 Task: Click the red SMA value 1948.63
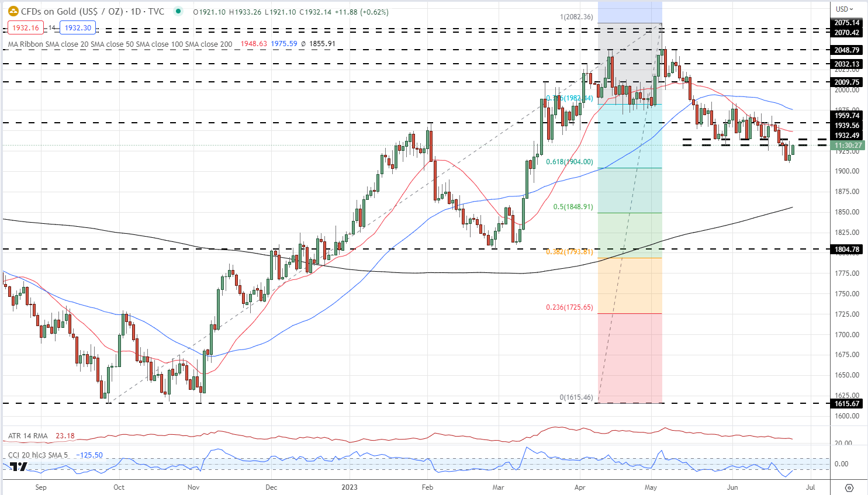point(254,44)
